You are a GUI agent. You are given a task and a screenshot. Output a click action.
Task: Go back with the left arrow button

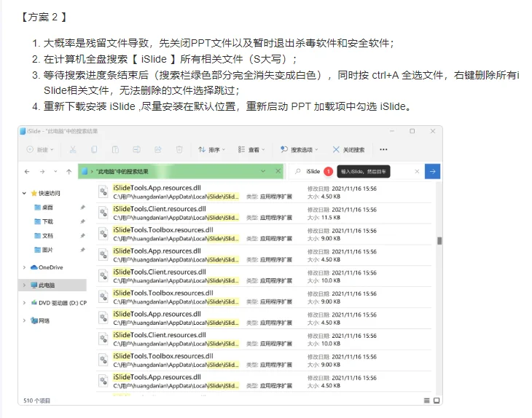tap(27, 172)
